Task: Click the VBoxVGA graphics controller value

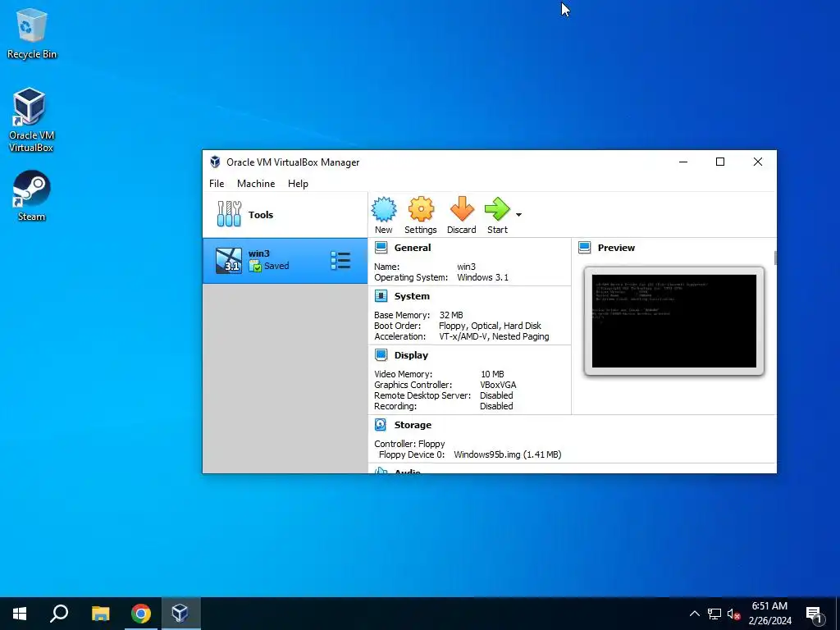Action: [x=498, y=385]
